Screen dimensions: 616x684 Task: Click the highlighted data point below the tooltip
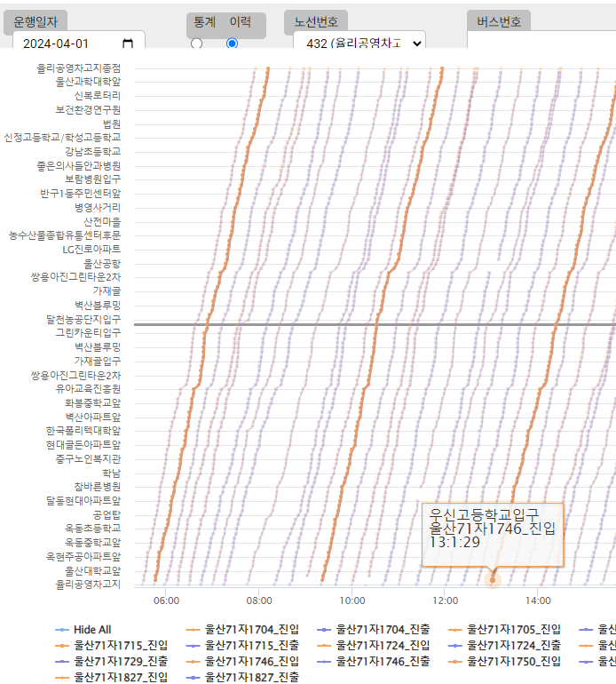pos(493,580)
